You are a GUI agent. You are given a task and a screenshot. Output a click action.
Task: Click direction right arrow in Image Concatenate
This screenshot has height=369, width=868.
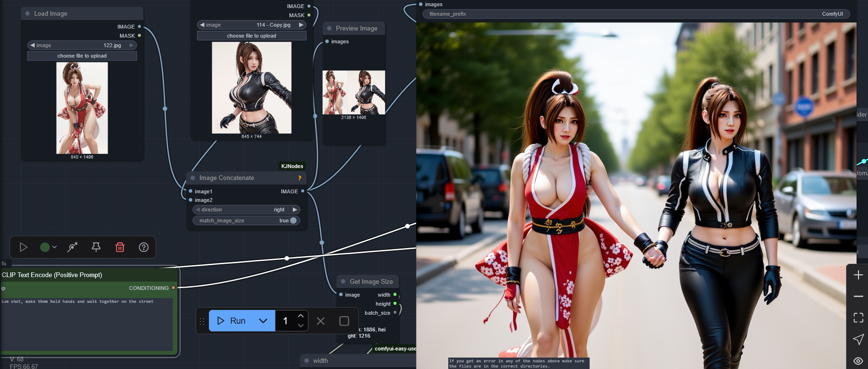click(x=295, y=209)
